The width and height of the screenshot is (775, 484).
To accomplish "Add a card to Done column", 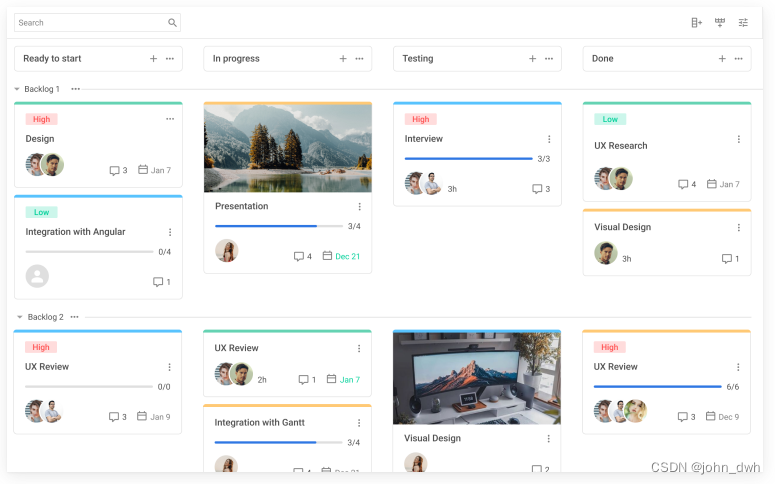I will [x=722, y=59].
